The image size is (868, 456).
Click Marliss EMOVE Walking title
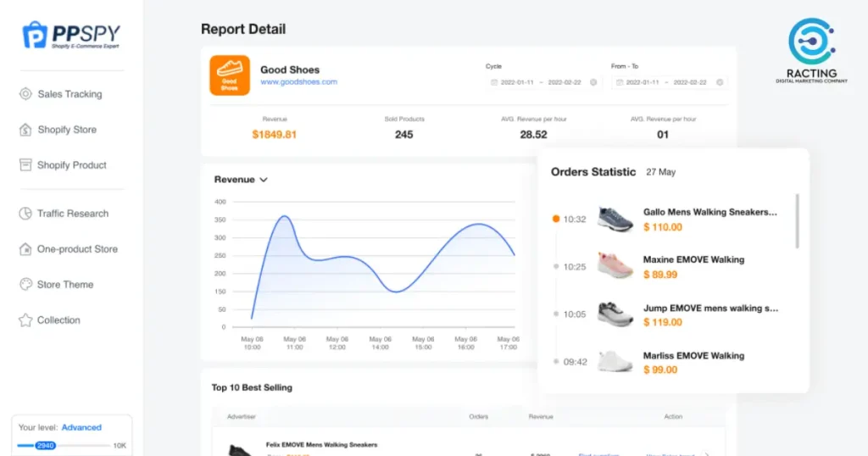click(693, 356)
